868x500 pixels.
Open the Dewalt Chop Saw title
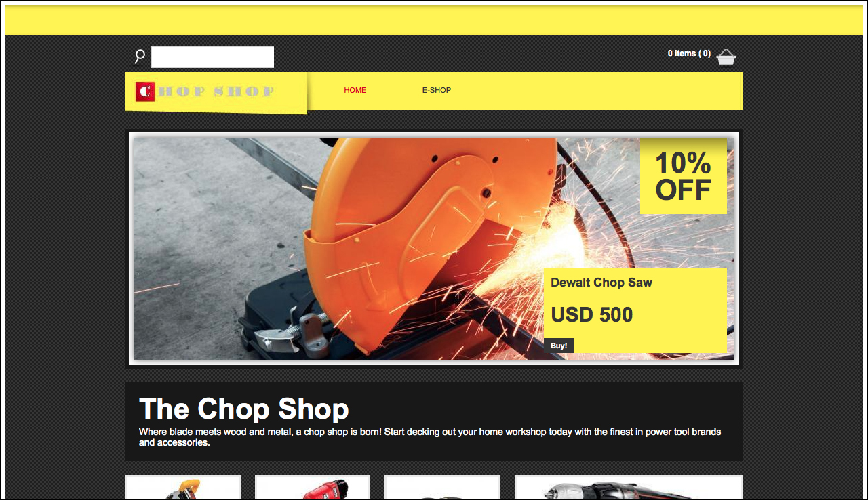click(x=601, y=283)
